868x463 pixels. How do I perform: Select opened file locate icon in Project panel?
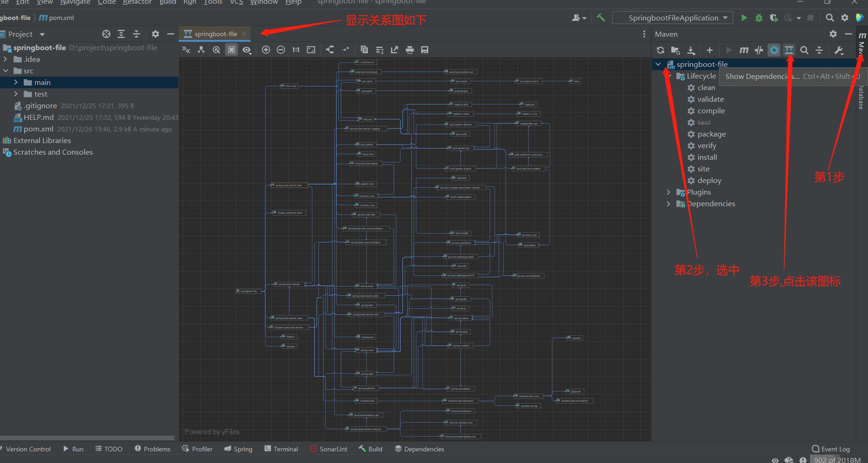tap(106, 34)
